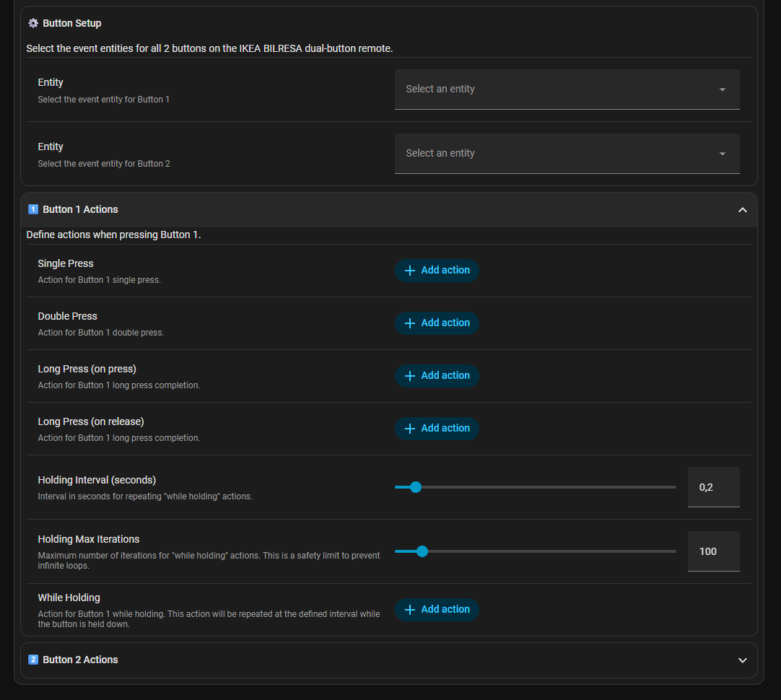This screenshot has height=700, width=781.
Task: Click the Button 2 Actions header title
Action: [x=80, y=660]
